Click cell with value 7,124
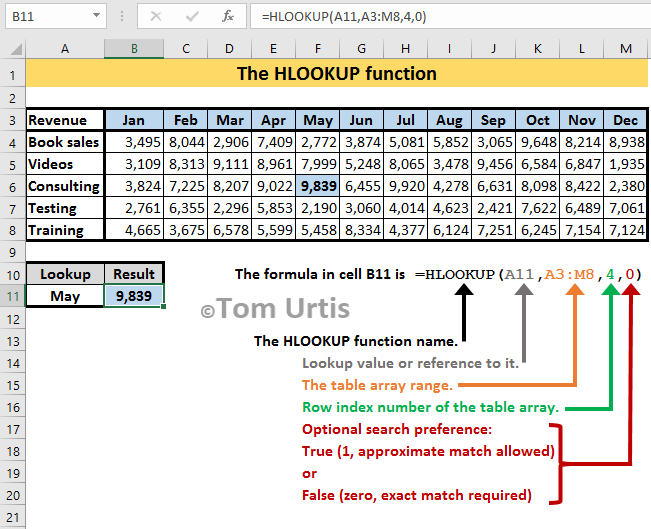Image resolution: width=651 pixels, height=529 pixels. tap(626, 230)
